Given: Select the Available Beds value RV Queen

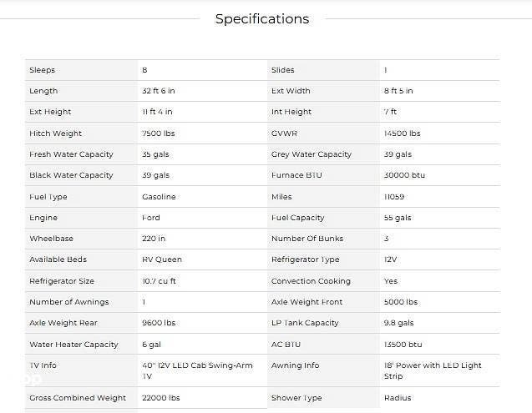Looking at the screenshot, I should [x=162, y=259].
